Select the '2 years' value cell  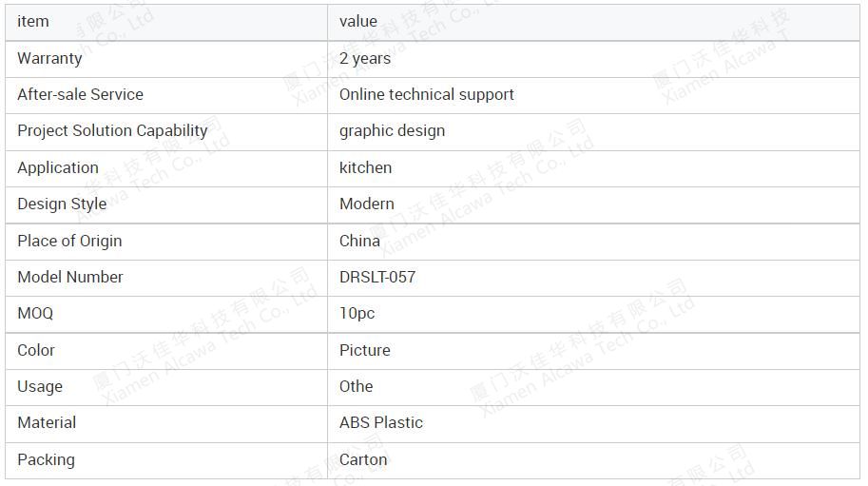(593, 59)
